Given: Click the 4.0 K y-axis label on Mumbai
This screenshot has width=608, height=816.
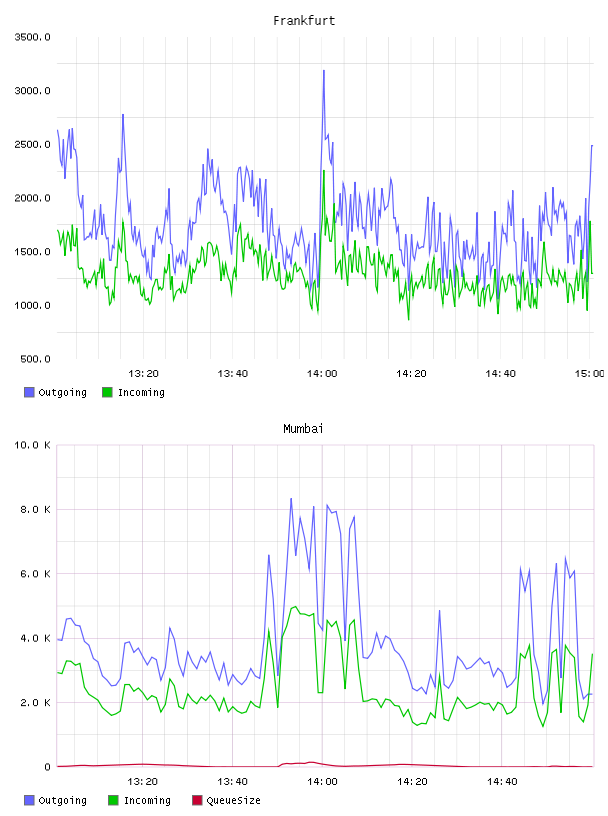Looking at the screenshot, I should click(35, 638).
